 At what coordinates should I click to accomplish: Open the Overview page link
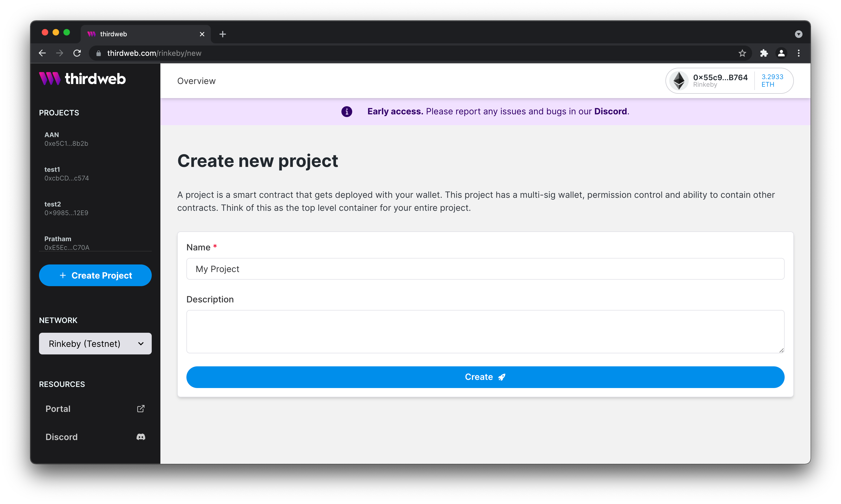click(196, 81)
